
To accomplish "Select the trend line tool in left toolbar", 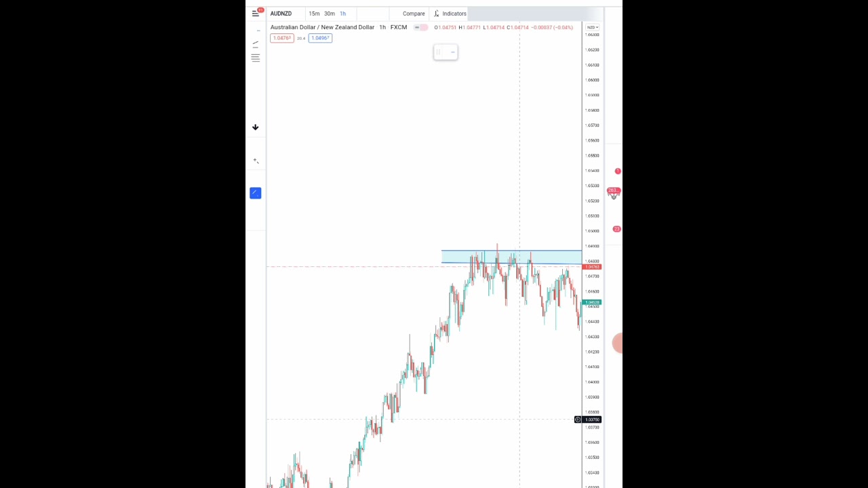I will pyautogui.click(x=256, y=44).
